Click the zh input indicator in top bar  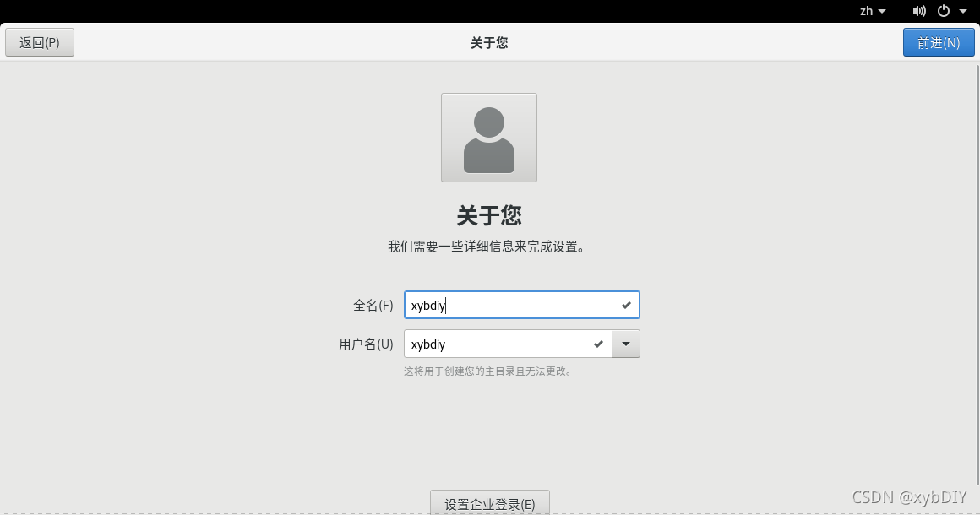coord(866,11)
